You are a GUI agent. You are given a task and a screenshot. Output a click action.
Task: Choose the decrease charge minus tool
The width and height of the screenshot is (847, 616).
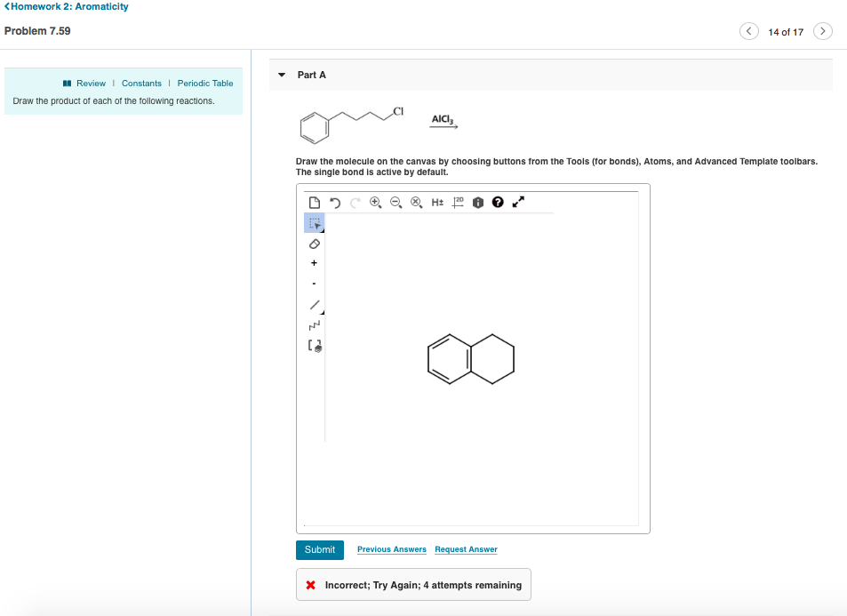(x=313, y=283)
